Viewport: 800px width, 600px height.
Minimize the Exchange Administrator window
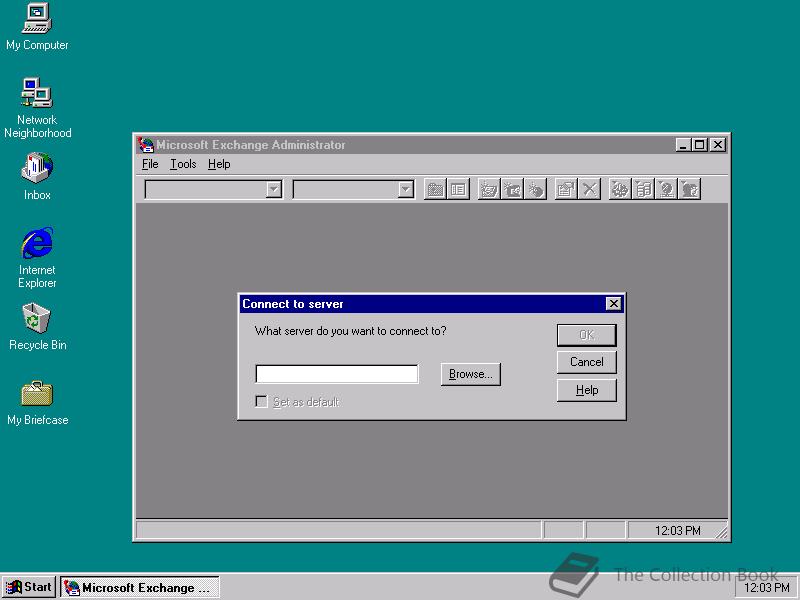[x=684, y=145]
